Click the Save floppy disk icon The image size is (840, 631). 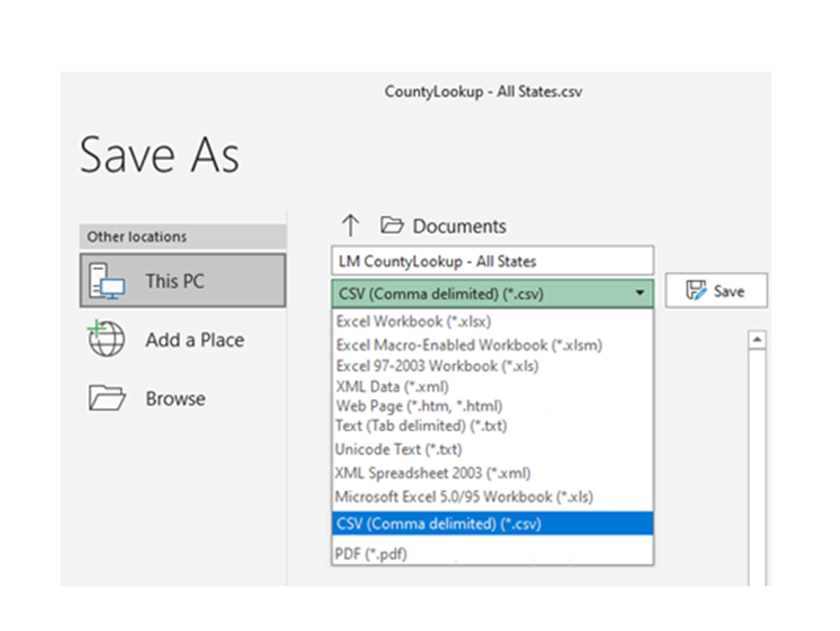696,291
